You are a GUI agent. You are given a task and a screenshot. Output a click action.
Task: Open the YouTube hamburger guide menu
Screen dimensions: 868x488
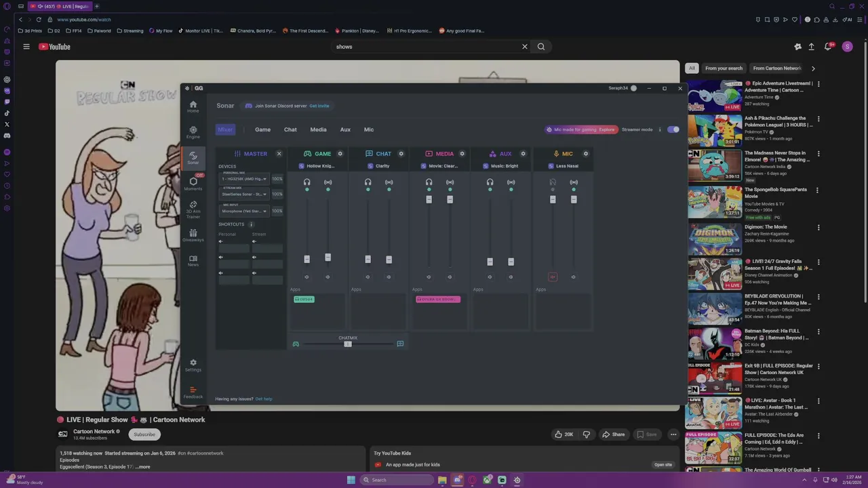tap(26, 47)
